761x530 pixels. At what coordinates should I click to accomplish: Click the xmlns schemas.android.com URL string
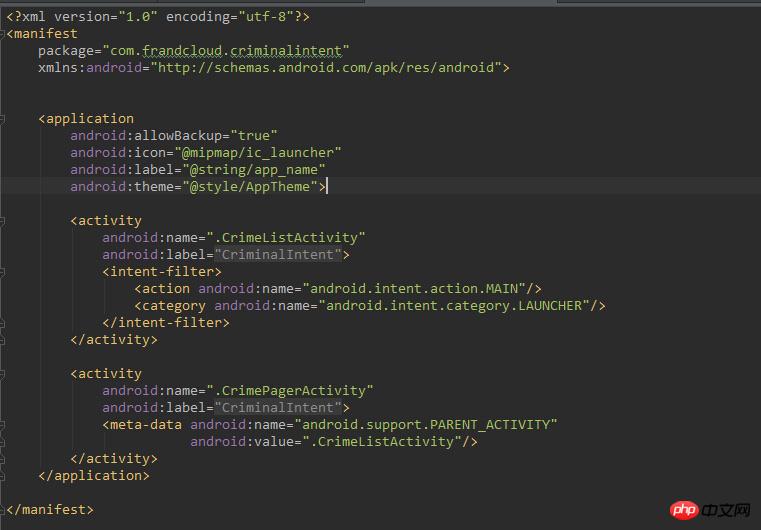click(x=326, y=67)
